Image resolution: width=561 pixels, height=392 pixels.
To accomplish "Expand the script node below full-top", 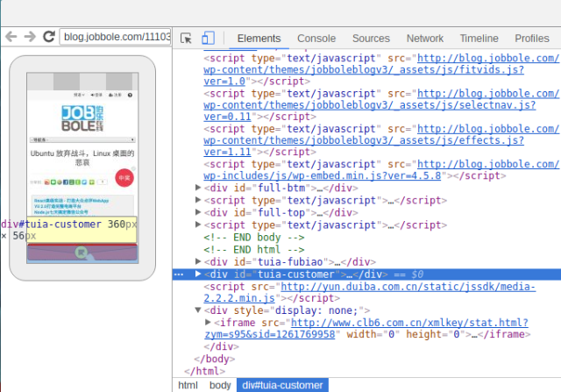I will 198,225.
